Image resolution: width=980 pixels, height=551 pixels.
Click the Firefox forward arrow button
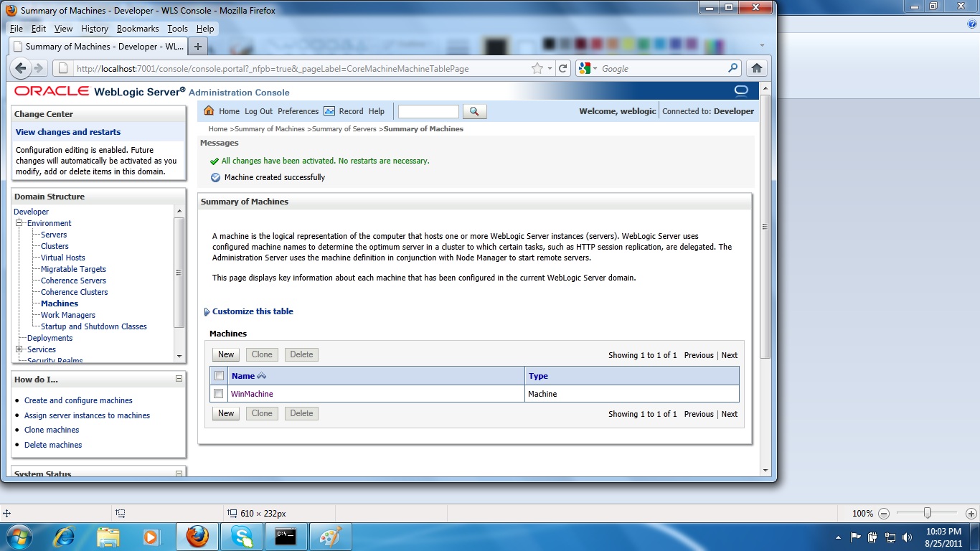pyautogui.click(x=39, y=68)
